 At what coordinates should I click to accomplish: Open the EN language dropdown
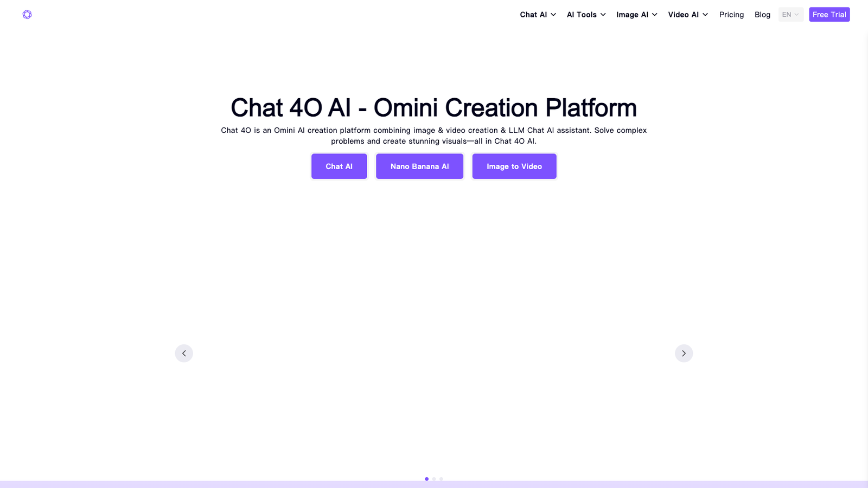click(790, 15)
